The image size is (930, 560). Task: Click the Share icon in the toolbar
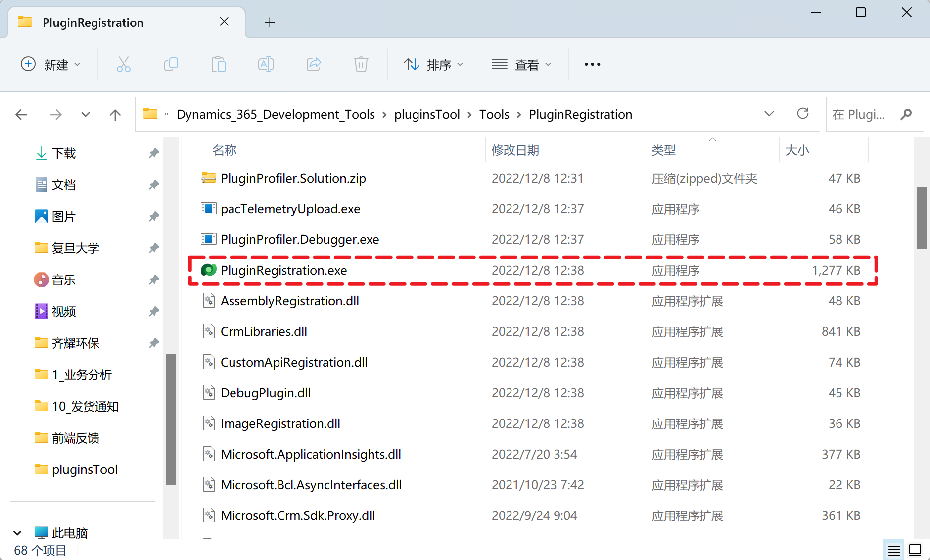[x=313, y=64]
